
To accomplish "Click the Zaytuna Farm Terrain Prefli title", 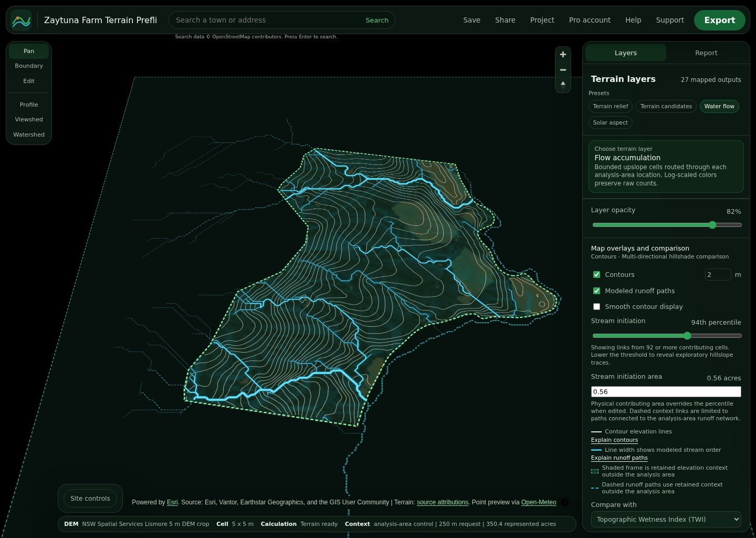I will click(100, 20).
